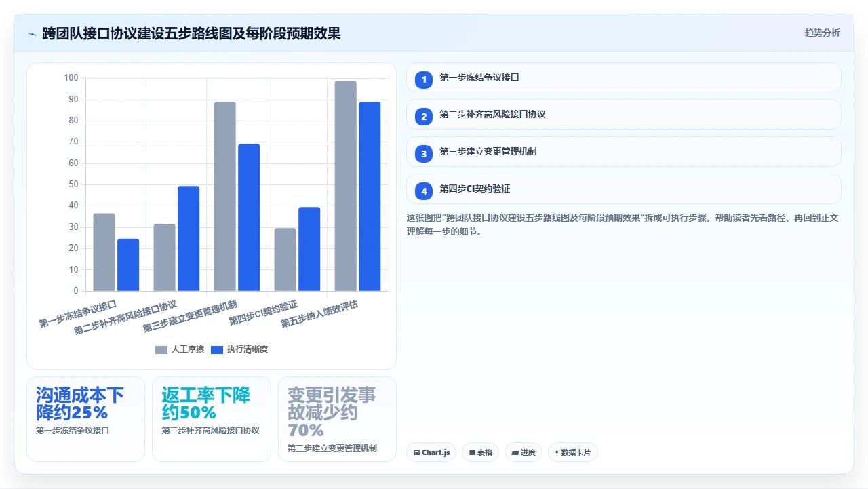Click the gray bar for 第三步建立变更管理机制
The image size is (868, 489).
(x=224, y=197)
